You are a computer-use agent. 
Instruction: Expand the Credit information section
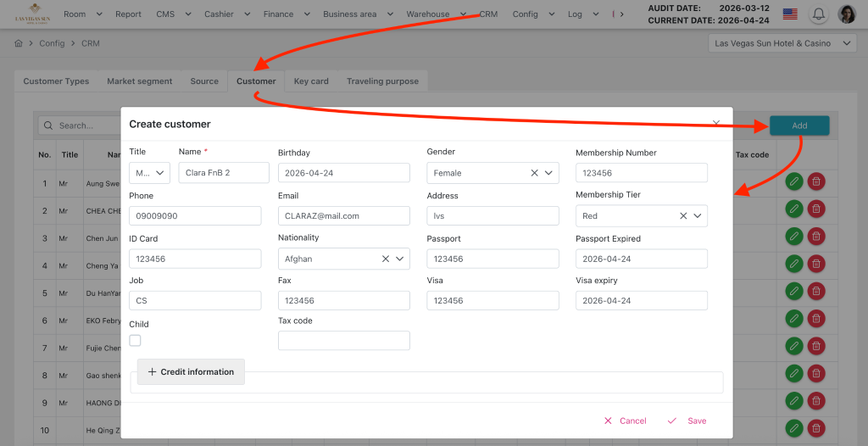point(191,371)
